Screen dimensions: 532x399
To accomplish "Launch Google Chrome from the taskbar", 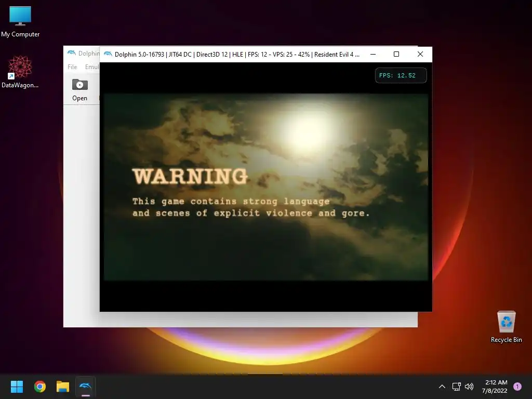I will (40, 387).
